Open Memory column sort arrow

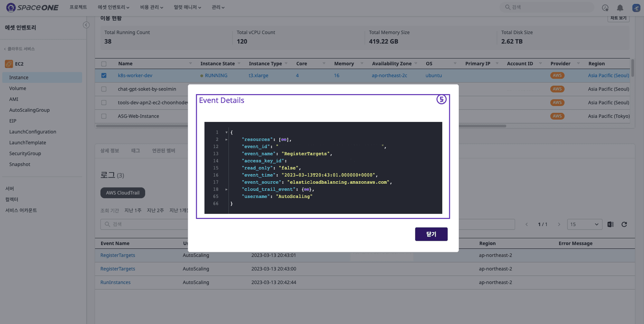coord(362,64)
